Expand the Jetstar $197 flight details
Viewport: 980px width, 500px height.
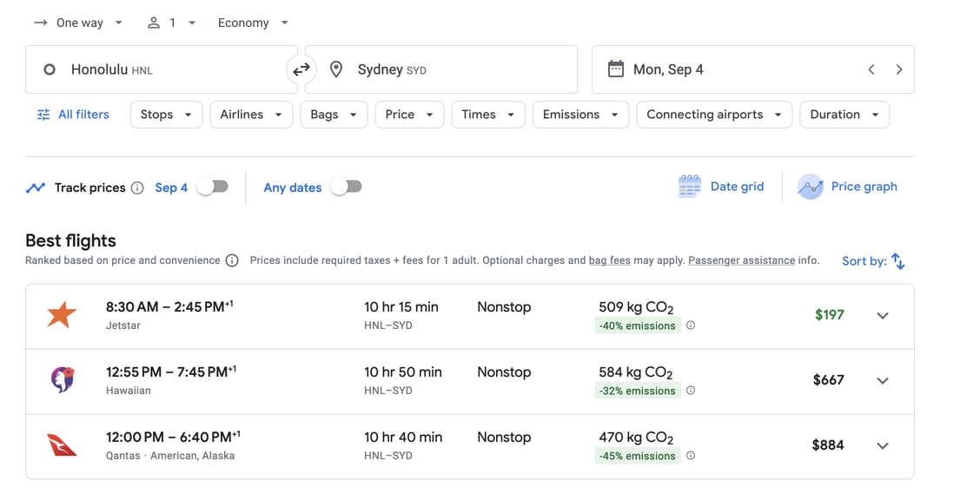pos(883,315)
